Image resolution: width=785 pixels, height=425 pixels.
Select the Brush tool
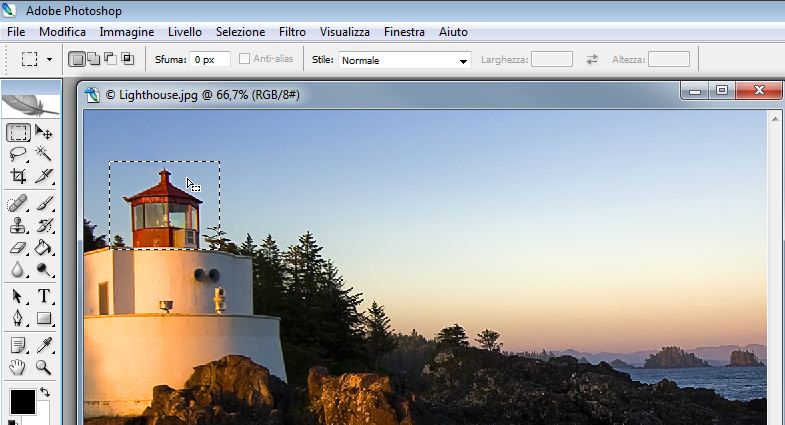[44, 203]
